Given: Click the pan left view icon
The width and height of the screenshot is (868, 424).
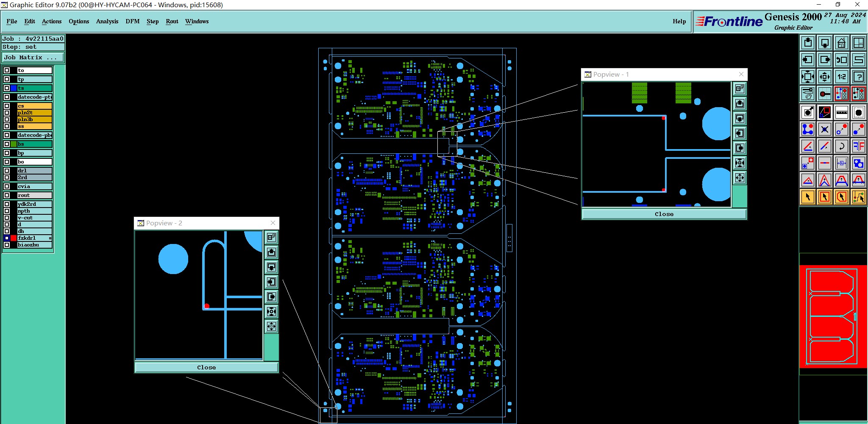Looking at the screenshot, I should (808, 60).
